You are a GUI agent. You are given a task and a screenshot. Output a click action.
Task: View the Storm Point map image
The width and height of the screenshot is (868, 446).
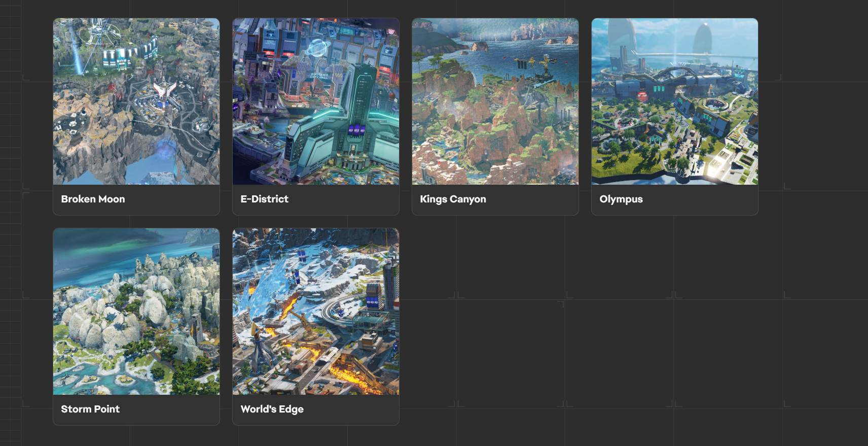tap(136, 312)
